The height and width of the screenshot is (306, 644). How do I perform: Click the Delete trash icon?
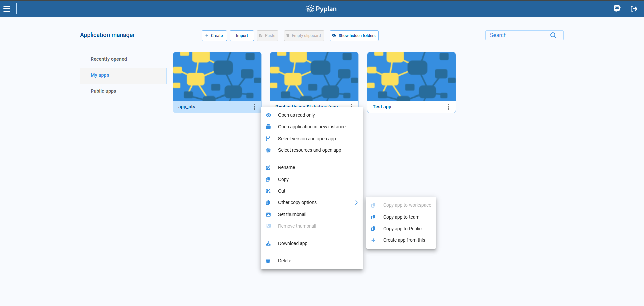[x=268, y=261]
